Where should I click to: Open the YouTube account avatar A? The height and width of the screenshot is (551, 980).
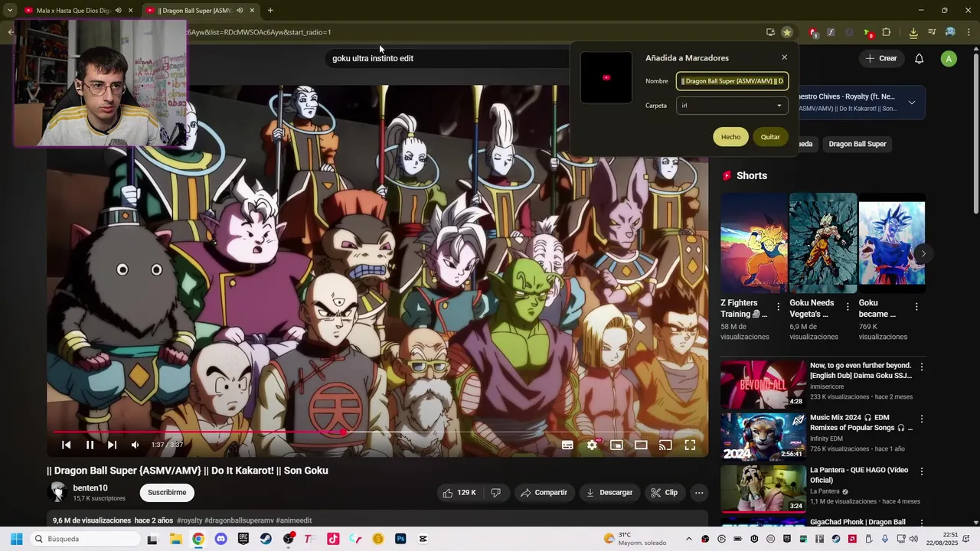click(x=949, y=58)
